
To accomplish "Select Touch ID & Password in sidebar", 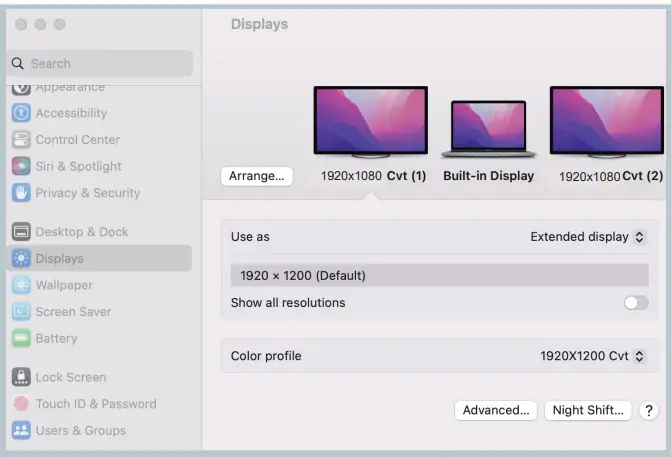I will (95, 404).
